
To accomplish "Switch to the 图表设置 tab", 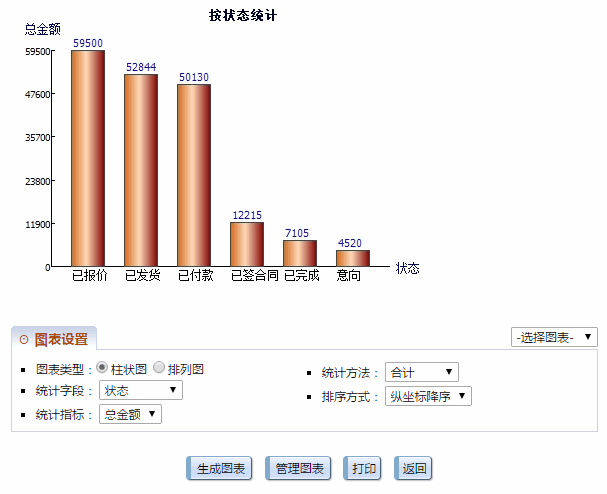I will [60, 340].
